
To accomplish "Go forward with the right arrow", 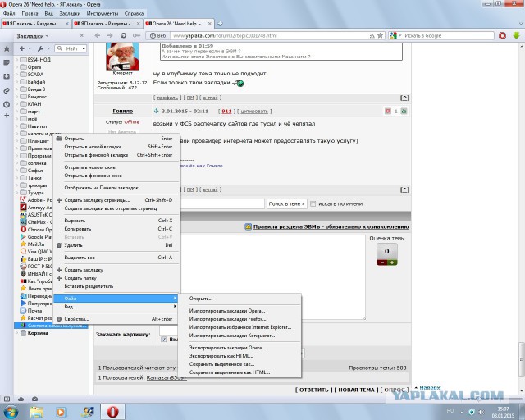I will coord(110,35).
